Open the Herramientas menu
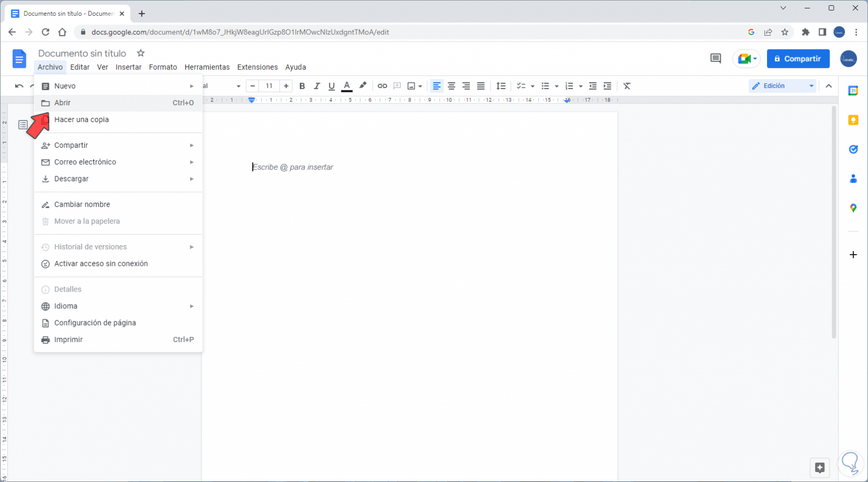The image size is (868, 482). coord(207,67)
